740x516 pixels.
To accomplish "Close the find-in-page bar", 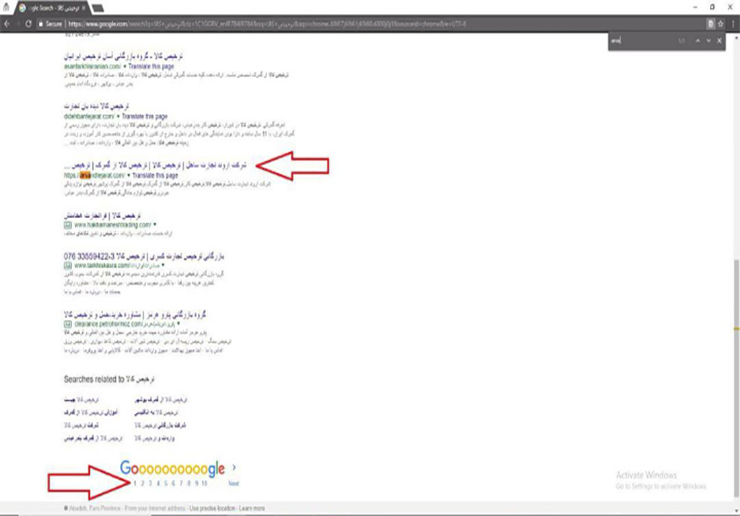I will coord(721,40).
